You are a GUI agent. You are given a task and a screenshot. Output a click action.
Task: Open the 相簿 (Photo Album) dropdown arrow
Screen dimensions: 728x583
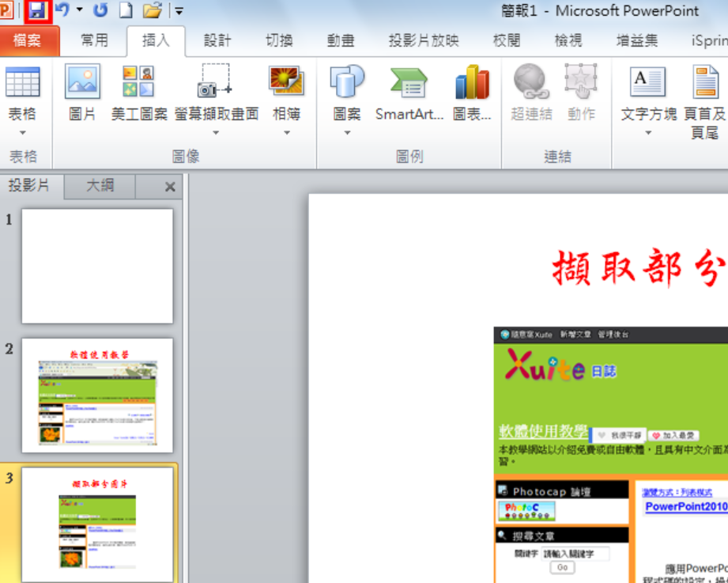coord(287,133)
